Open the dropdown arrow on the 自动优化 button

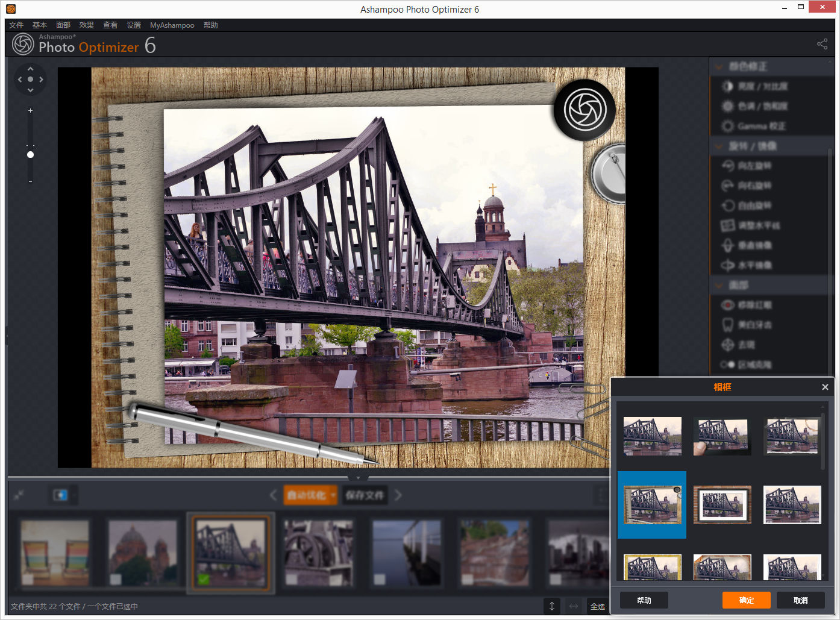tap(333, 495)
